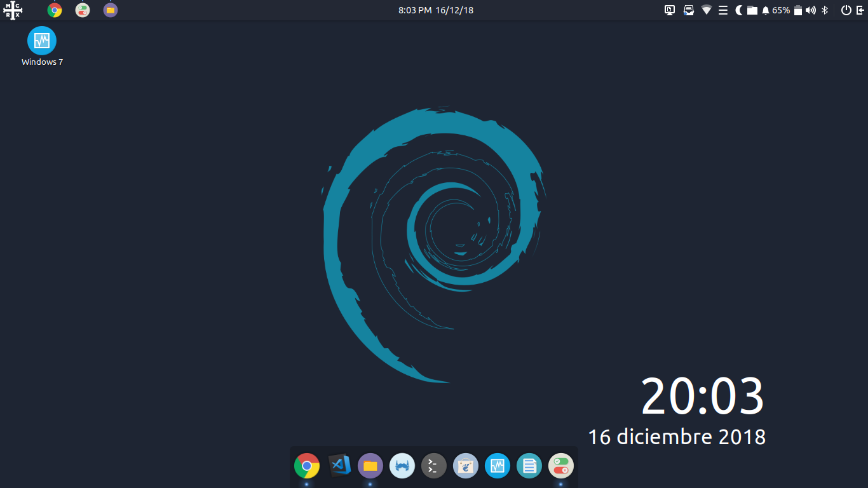
Task: Click the logout icon at top right
Action: (x=862, y=10)
